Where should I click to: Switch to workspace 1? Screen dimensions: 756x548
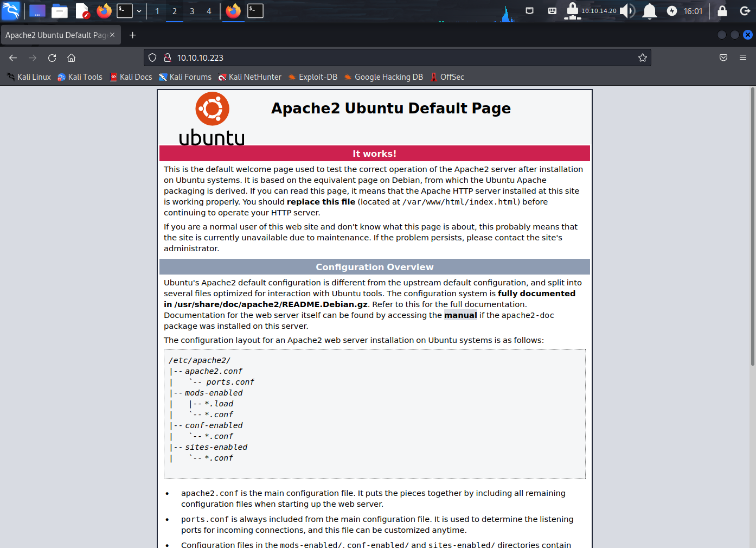click(157, 11)
